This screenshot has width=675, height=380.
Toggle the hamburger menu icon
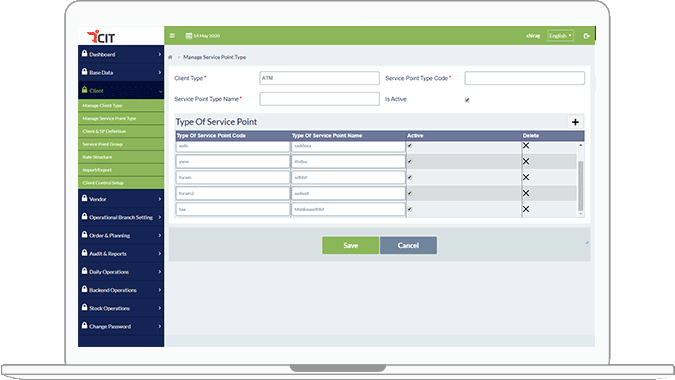coord(172,36)
